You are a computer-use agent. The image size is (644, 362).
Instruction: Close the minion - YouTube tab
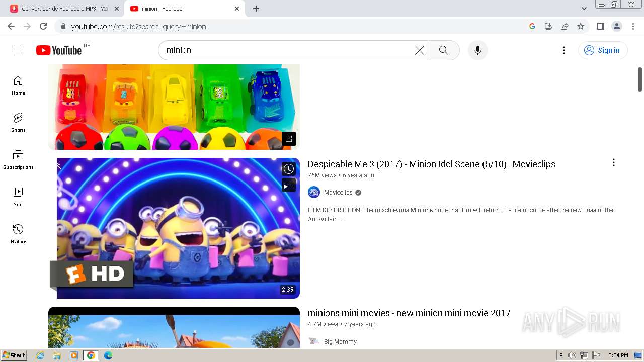pyautogui.click(x=237, y=9)
